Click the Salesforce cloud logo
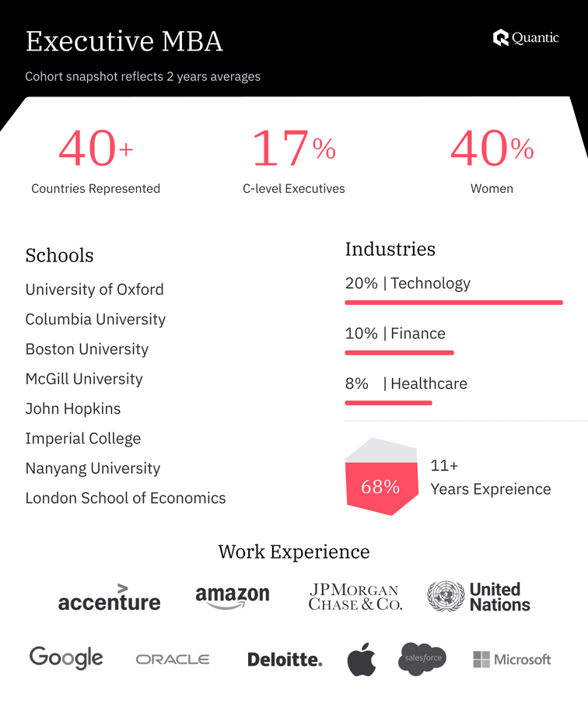 click(423, 658)
